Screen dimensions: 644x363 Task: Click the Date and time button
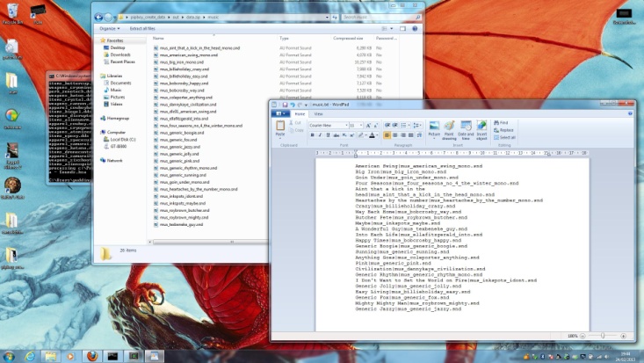466,130
